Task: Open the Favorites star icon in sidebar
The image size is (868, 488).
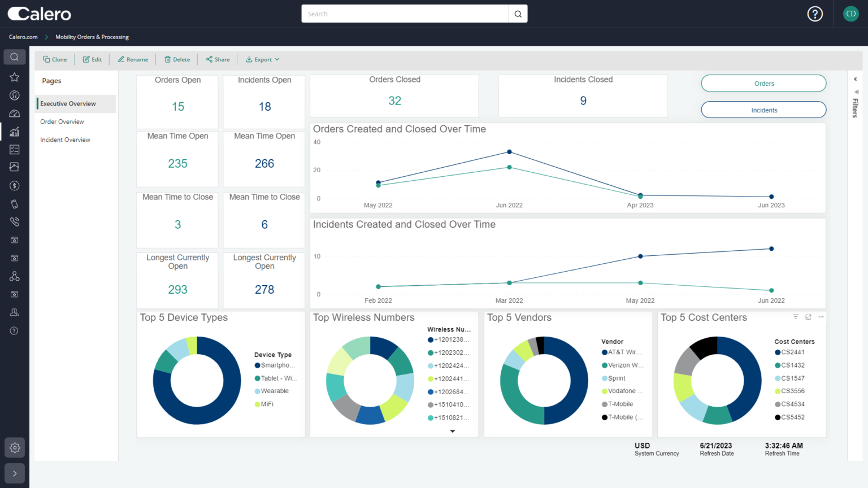Action: (x=14, y=77)
